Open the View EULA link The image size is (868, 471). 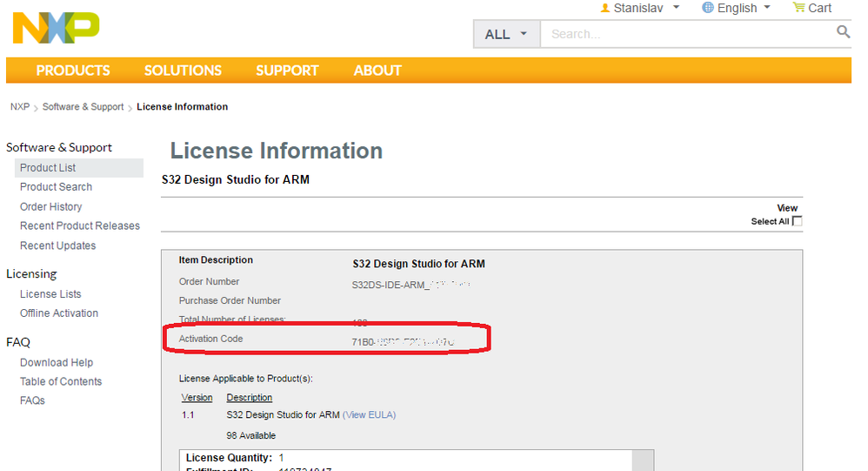370,414
